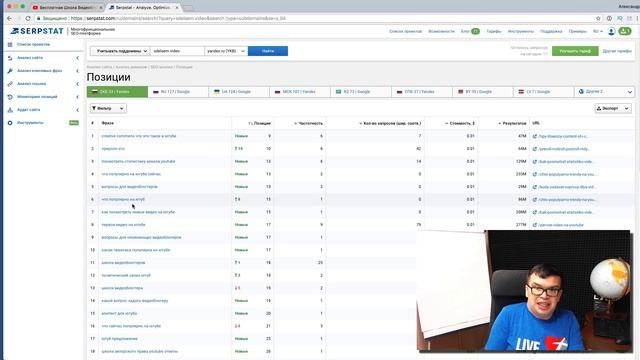This screenshot has height=360, width=640.
Task: Open the external URL icon in table row 3
Action: pyautogui.click(x=535, y=162)
